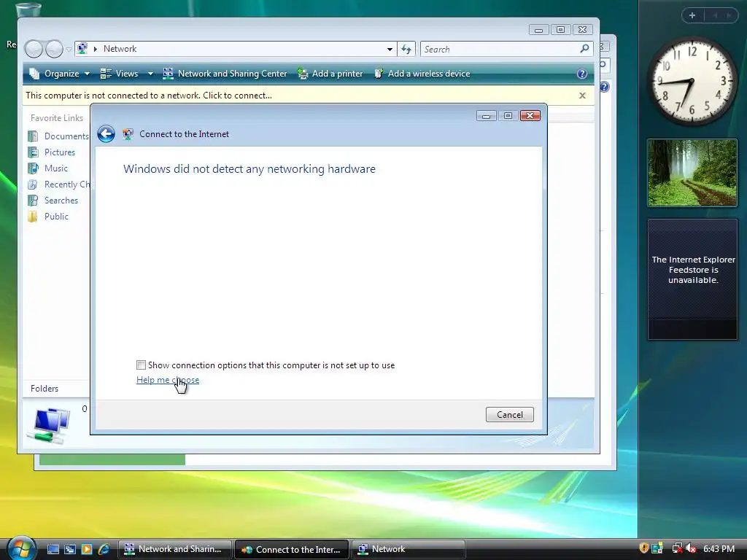Screen dimensions: 747x560
Task: Cancel the Connect to the Internet dialog
Action: click(x=509, y=415)
